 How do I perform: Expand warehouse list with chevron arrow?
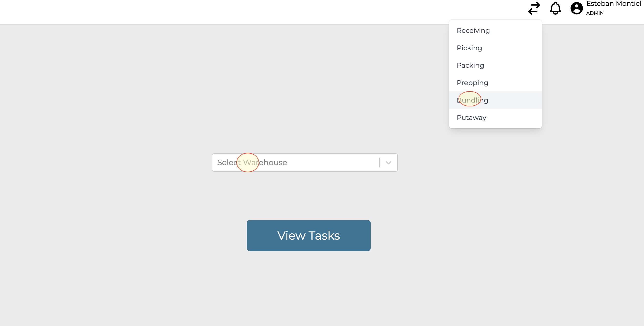click(x=388, y=163)
